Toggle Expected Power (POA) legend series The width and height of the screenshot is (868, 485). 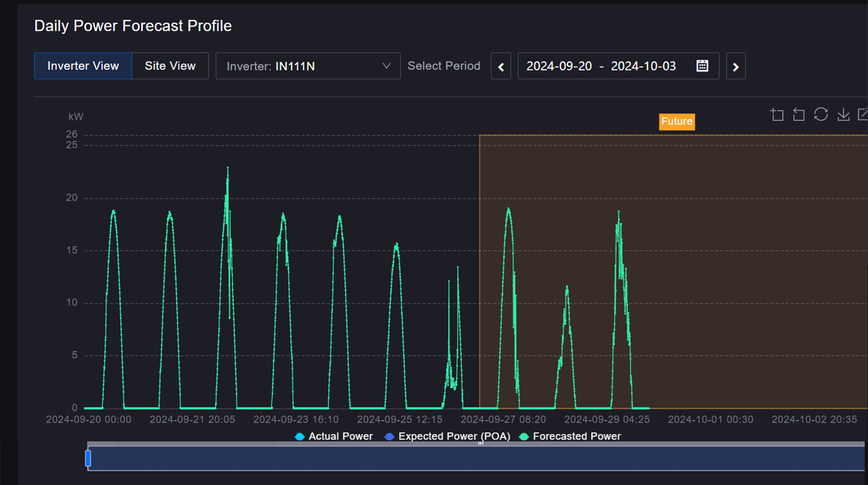[x=447, y=436]
